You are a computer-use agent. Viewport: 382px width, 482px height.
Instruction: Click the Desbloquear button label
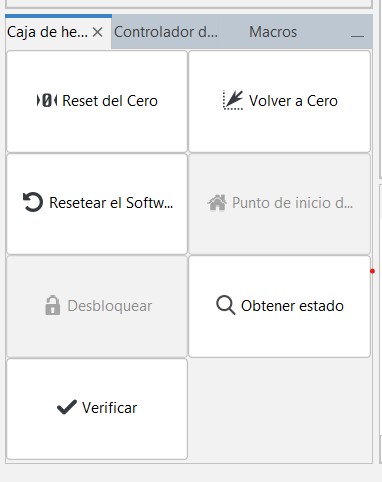pos(110,306)
